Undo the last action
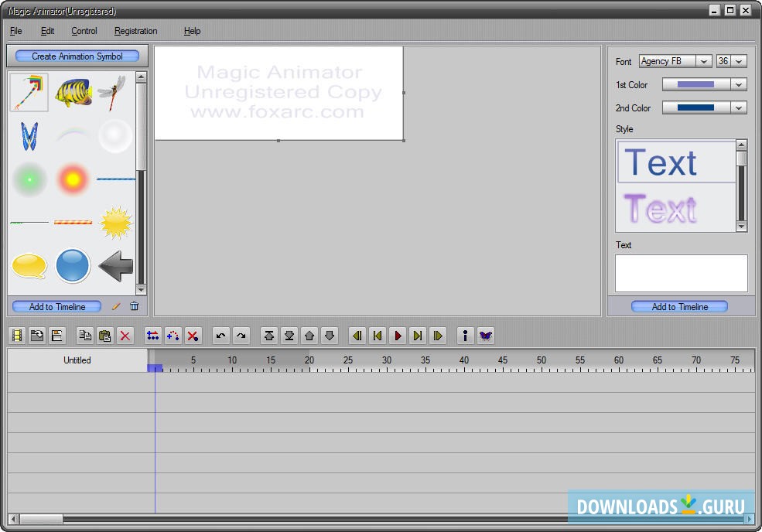Viewport: 762px width, 532px height. click(x=222, y=336)
